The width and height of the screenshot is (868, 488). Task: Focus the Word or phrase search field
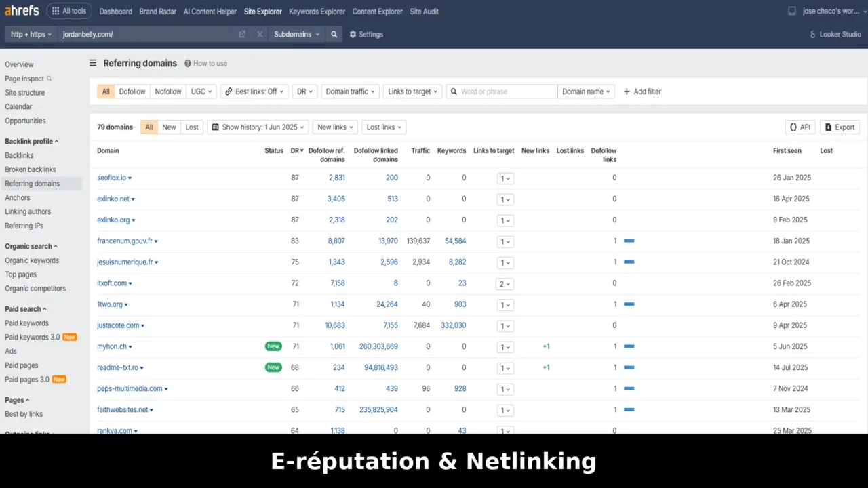502,91
